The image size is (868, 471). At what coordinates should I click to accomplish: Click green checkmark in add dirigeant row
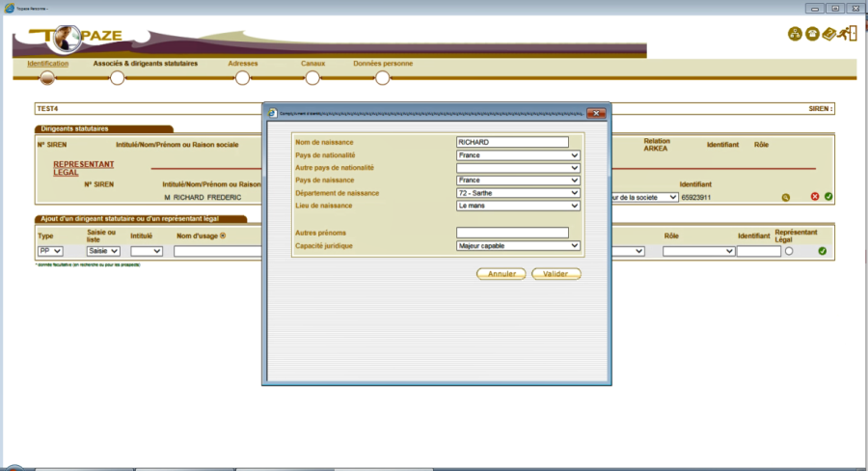pos(823,251)
